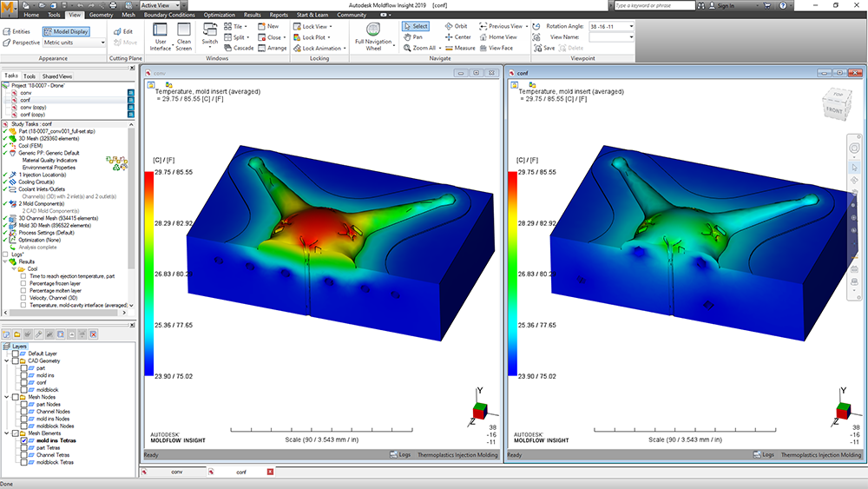Enable the part Tetras layer checkbox
This screenshot has width=868, height=489.
pos(22,448)
